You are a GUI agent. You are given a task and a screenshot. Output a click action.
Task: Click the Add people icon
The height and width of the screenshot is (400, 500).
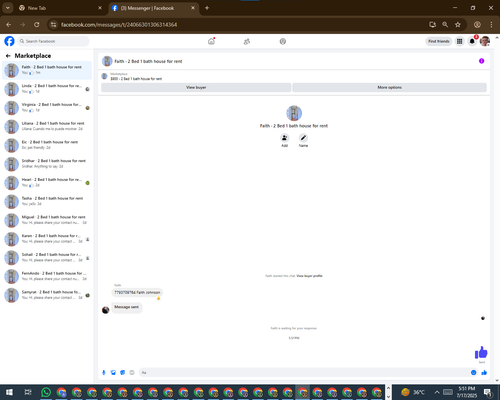click(x=284, y=138)
